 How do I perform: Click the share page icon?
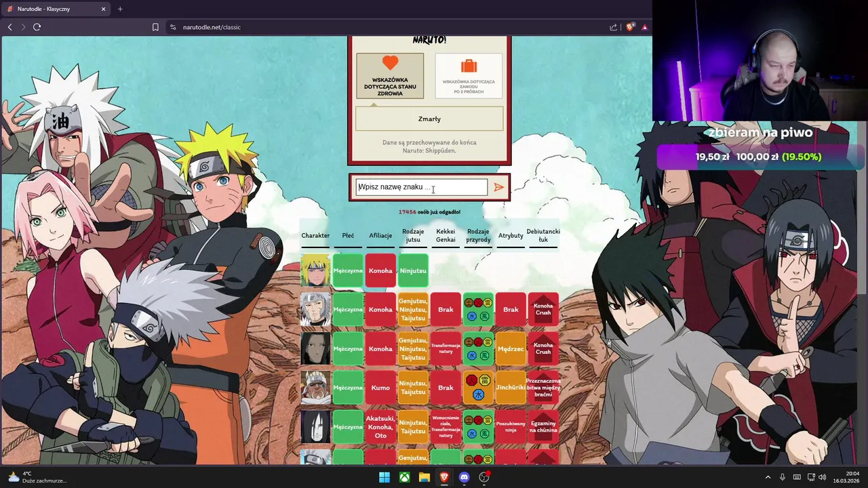click(613, 27)
